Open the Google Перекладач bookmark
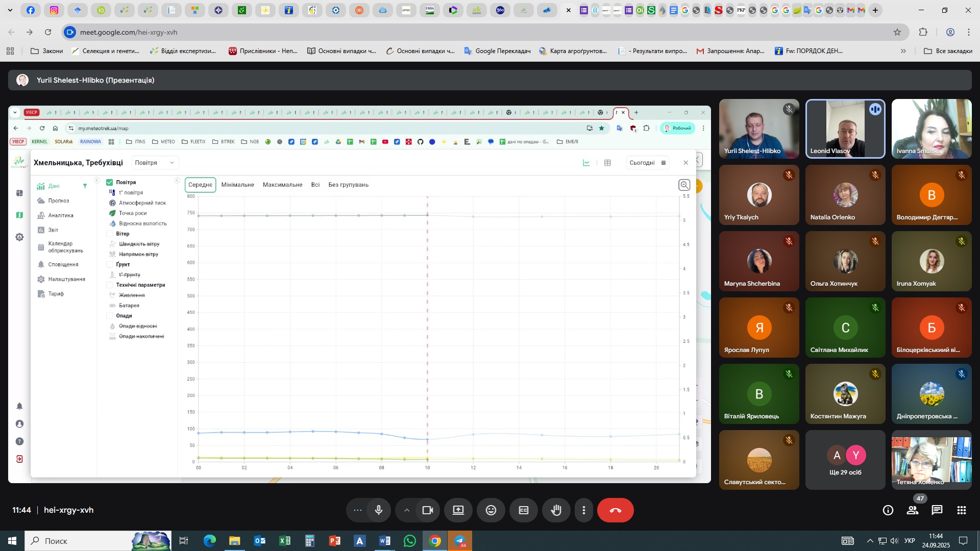980x551 pixels. [x=497, y=51]
